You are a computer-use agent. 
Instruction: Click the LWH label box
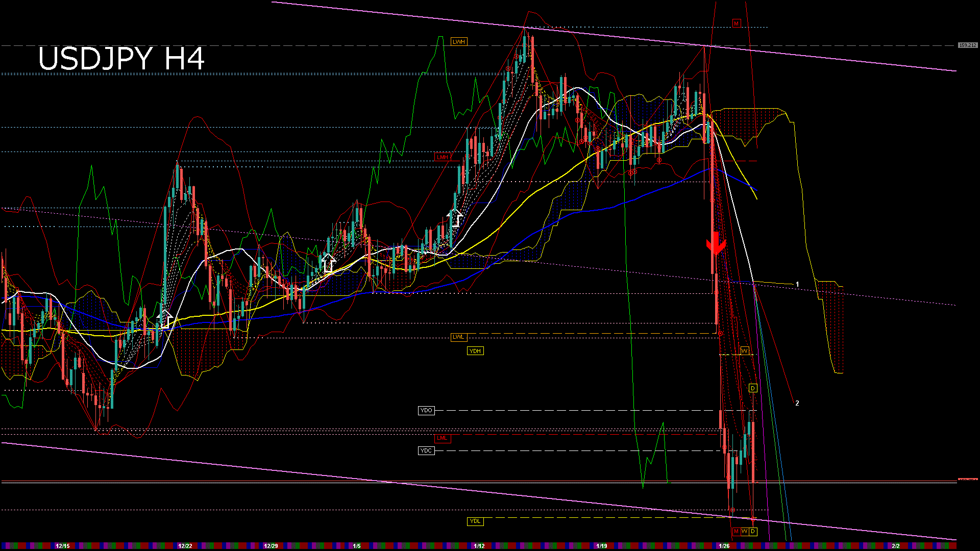(x=459, y=42)
